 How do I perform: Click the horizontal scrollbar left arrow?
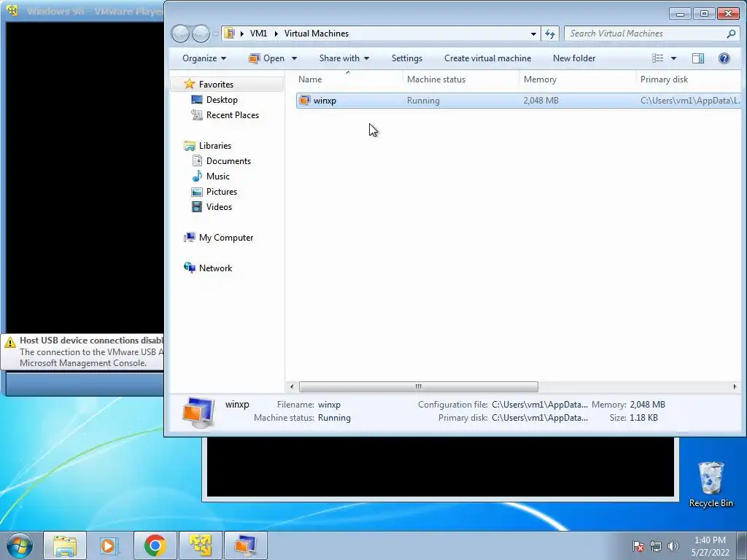292,386
